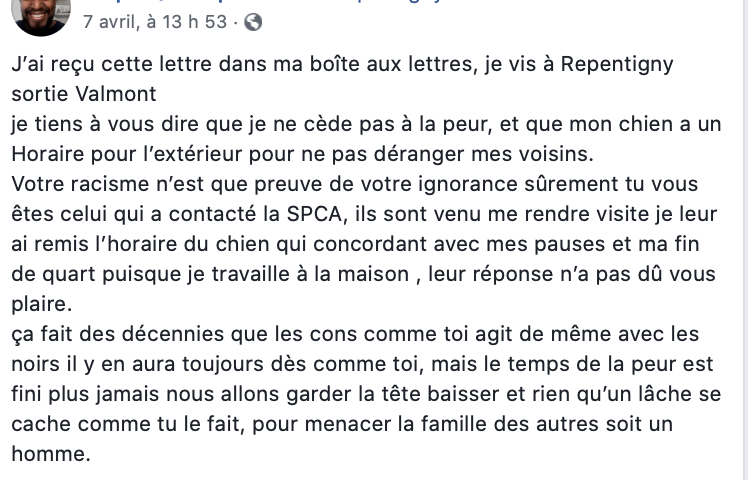Click the acronym SPCA in the post

click(314, 214)
